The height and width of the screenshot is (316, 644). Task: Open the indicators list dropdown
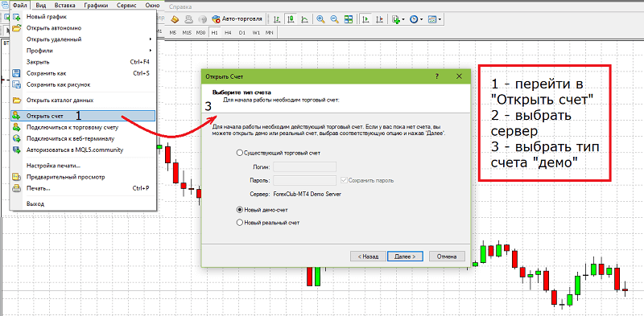tap(398, 18)
